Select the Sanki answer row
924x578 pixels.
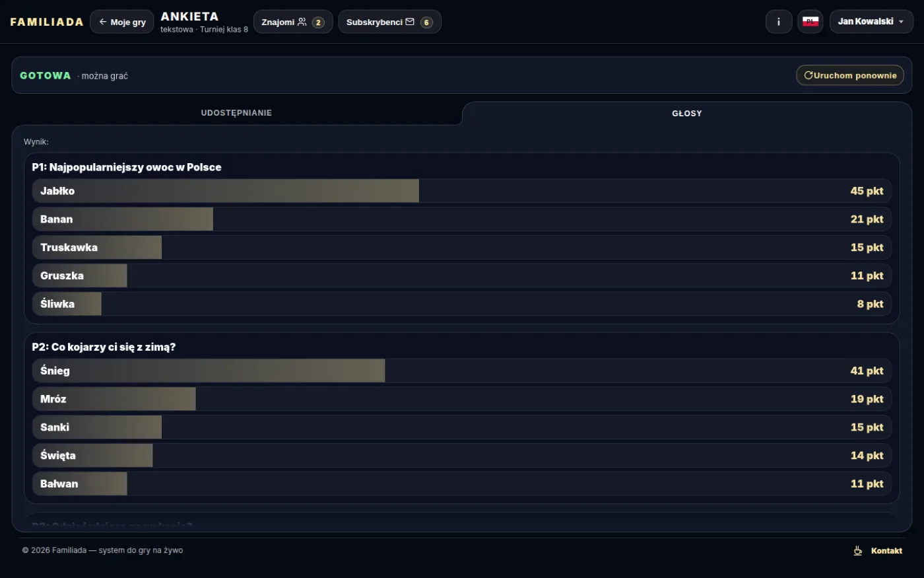[462, 427]
